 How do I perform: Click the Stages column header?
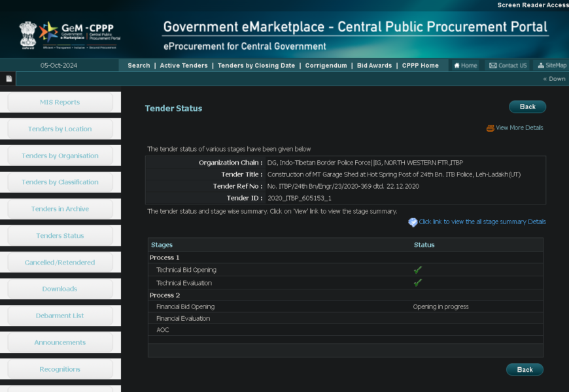162,245
